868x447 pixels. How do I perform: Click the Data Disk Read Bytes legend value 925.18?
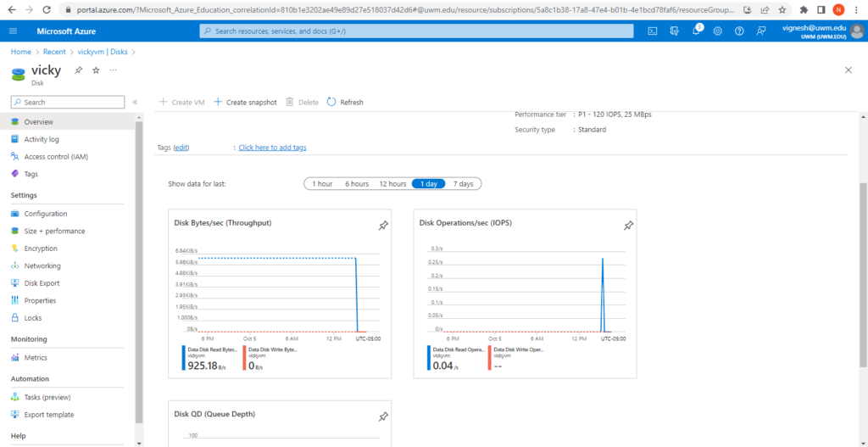point(203,366)
